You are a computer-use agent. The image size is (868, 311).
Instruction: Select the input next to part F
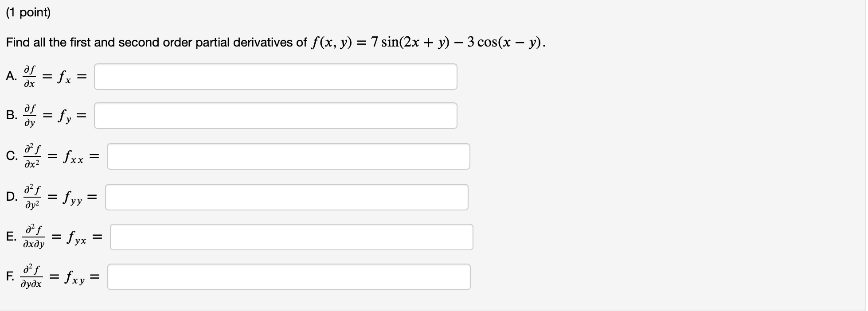[x=288, y=276]
